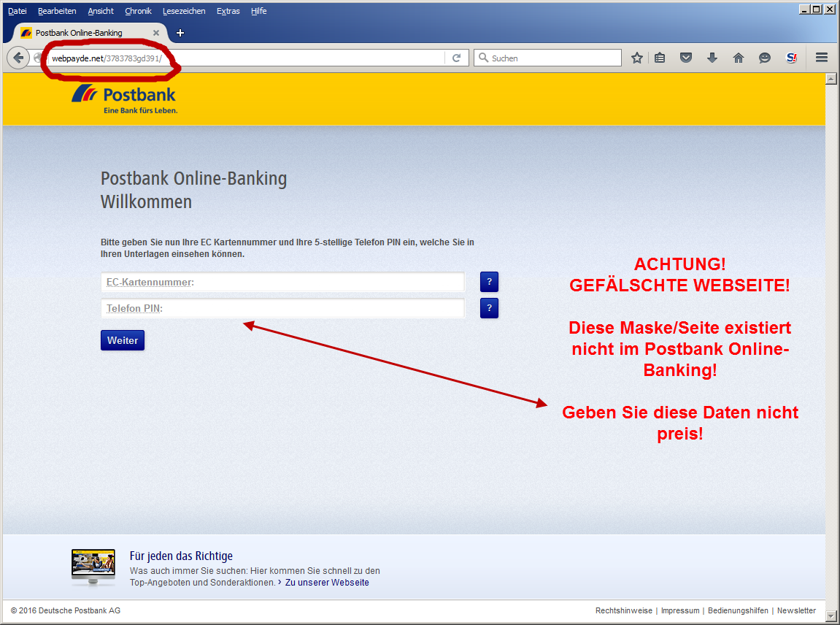This screenshot has width=840, height=625.
Task: Open the Ansicht menu
Action: 101,11
